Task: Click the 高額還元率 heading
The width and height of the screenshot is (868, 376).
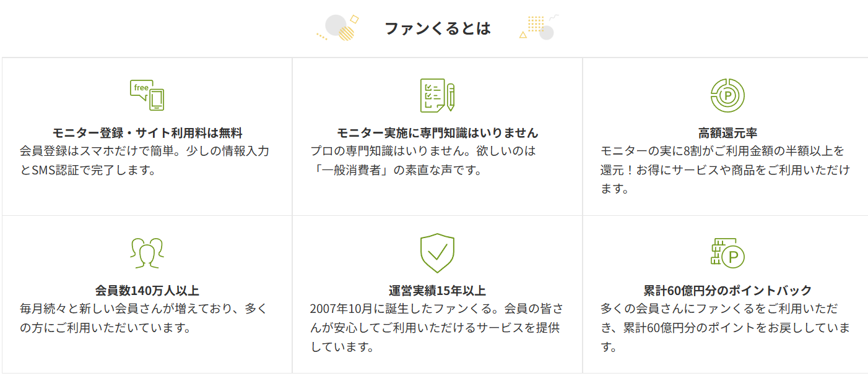Action: pyautogui.click(x=727, y=133)
